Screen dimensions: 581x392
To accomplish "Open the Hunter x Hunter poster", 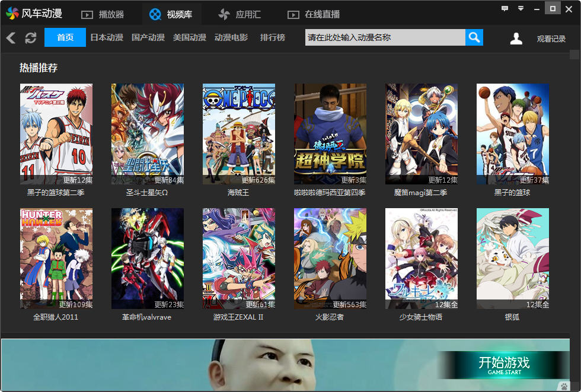I will 56,258.
